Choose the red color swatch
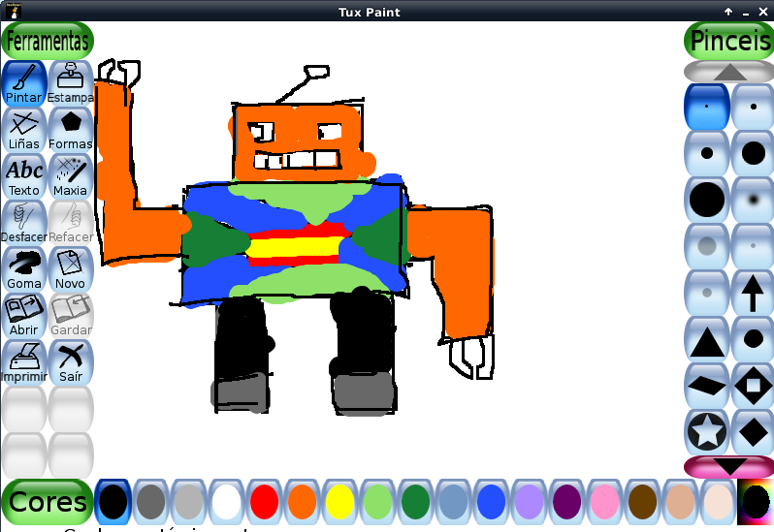Viewport: 774px width, 532px height. (264, 502)
